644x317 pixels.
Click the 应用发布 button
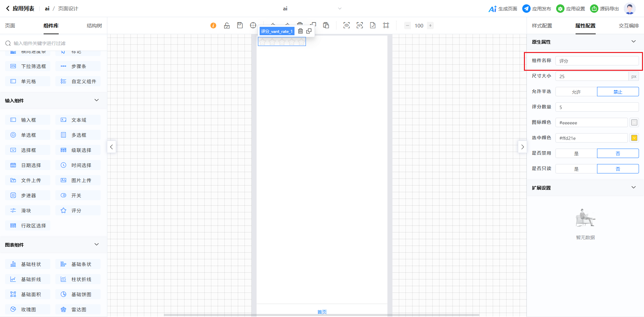[x=537, y=9]
